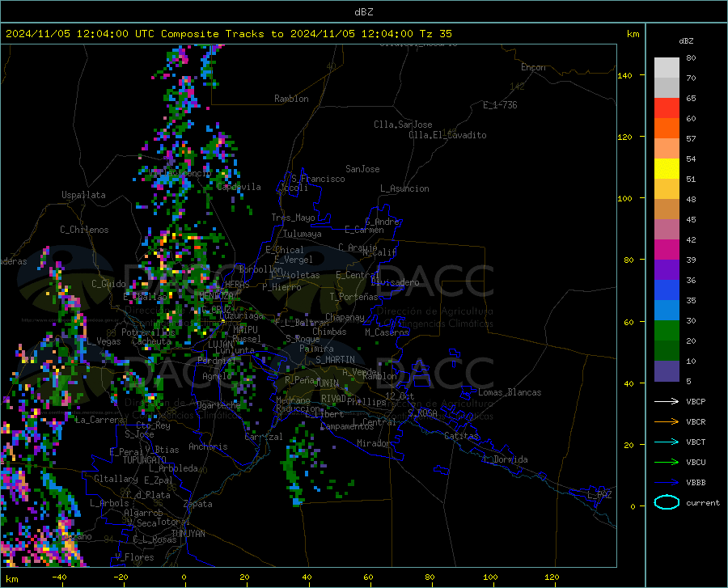Click the blue VBBB arrow legend icon
728x588 pixels.
[667, 483]
